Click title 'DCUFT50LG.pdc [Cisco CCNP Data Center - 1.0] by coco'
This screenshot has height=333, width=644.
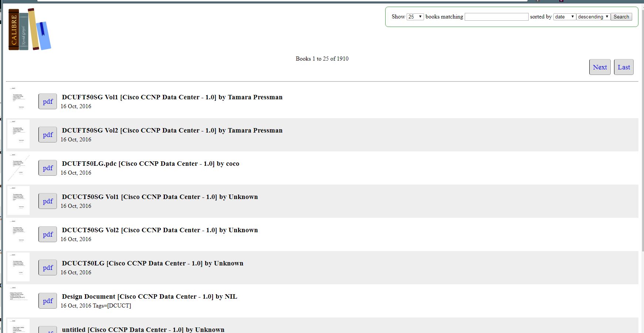click(x=150, y=164)
